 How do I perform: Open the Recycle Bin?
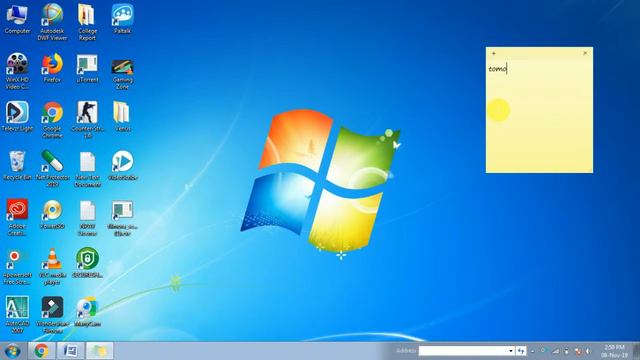tap(17, 166)
